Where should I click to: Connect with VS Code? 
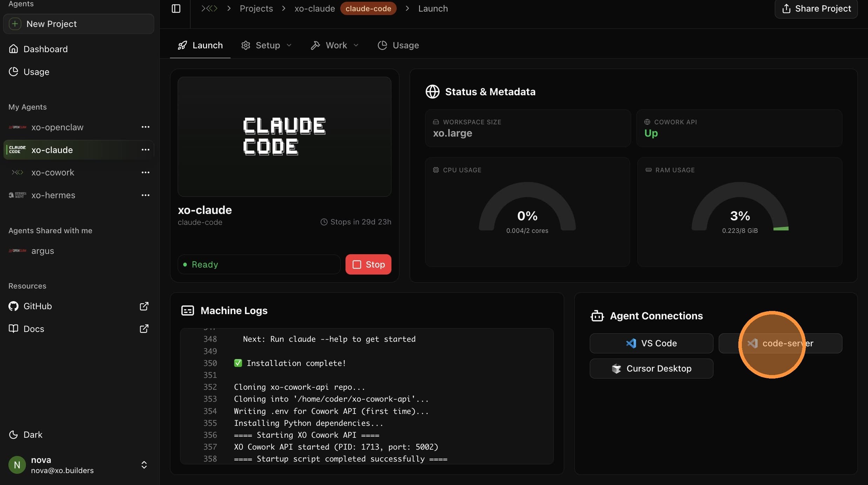coord(651,343)
